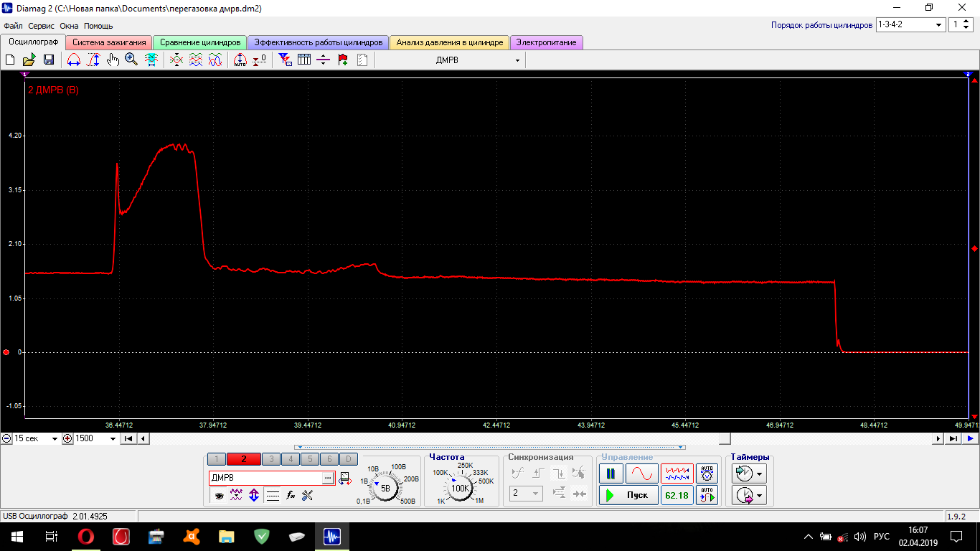Open the 15 сек time scale dropdown
The height and width of the screenshot is (551, 980).
(x=55, y=438)
